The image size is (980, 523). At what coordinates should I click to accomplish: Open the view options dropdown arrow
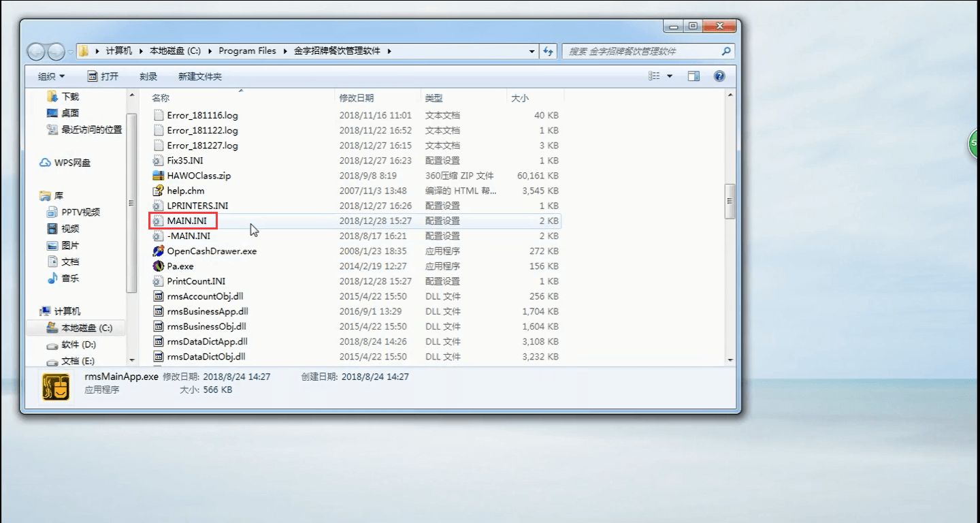coord(670,76)
